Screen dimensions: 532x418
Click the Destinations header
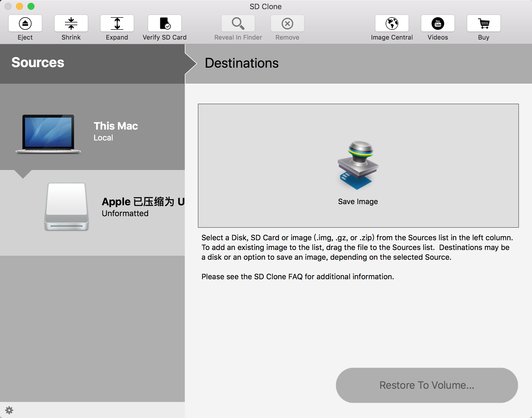[x=242, y=63]
